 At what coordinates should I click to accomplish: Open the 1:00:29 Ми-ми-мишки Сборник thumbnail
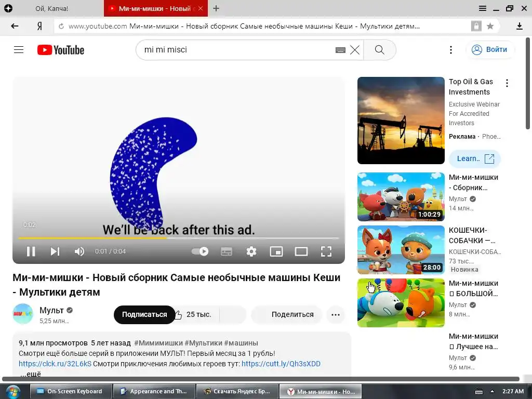401,197
